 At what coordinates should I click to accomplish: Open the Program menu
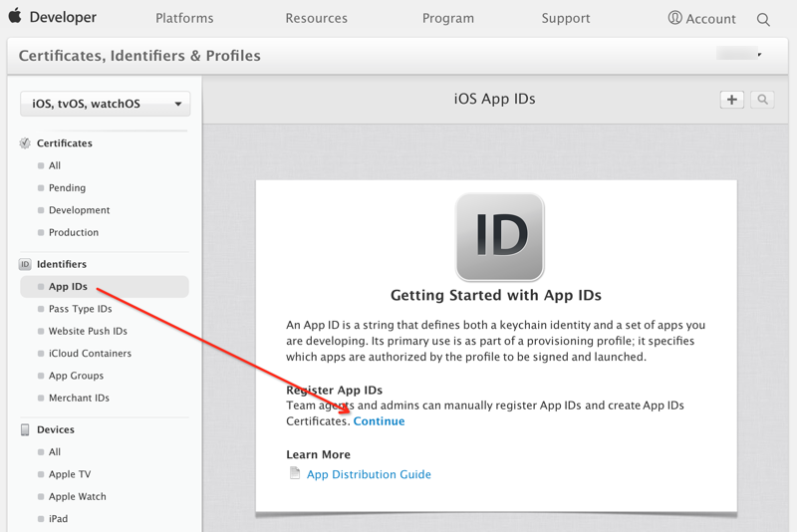point(447,18)
